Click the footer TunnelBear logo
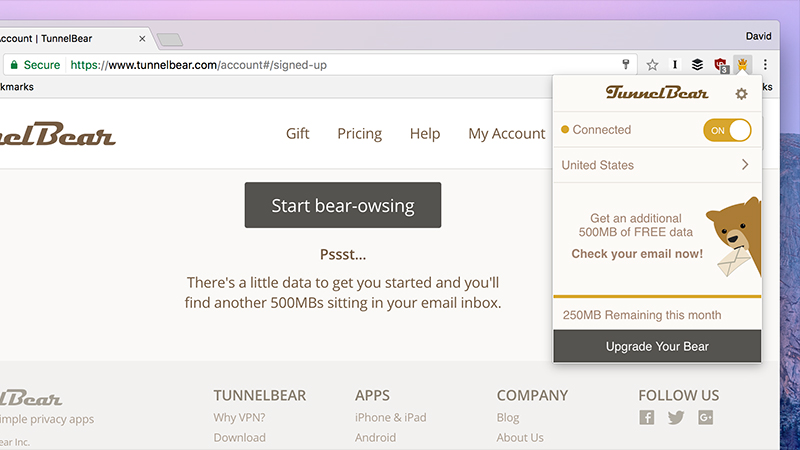 pyautogui.click(x=31, y=398)
